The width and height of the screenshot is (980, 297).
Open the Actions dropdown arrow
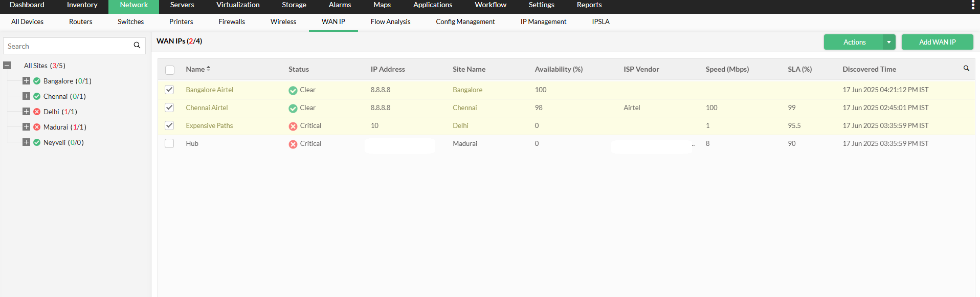click(x=889, y=42)
